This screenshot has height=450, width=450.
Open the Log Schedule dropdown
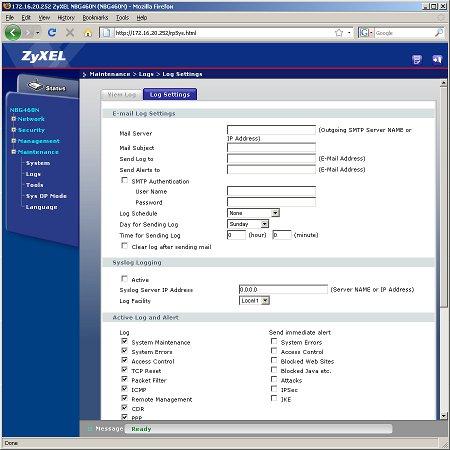(253, 213)
